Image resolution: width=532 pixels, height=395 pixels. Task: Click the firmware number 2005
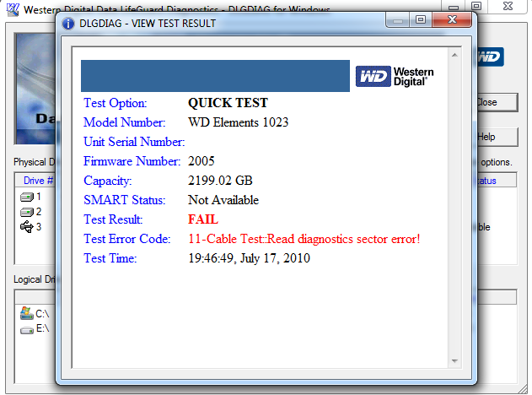[x=202, y=161]
